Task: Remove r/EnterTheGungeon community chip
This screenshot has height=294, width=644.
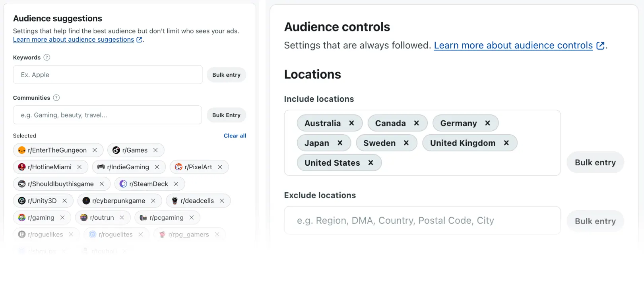Action: click(95, 150)
